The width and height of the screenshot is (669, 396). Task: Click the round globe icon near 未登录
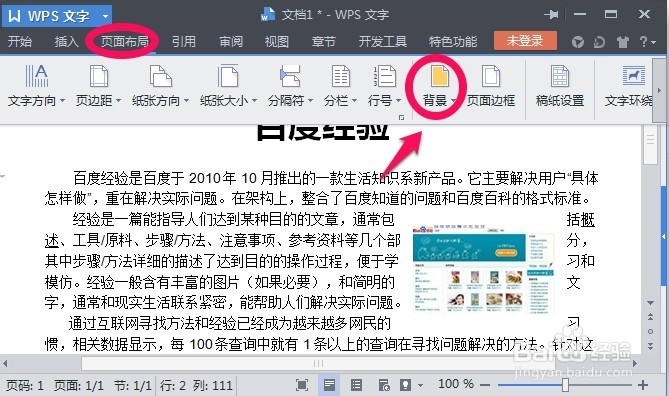(x=578, y=42)
